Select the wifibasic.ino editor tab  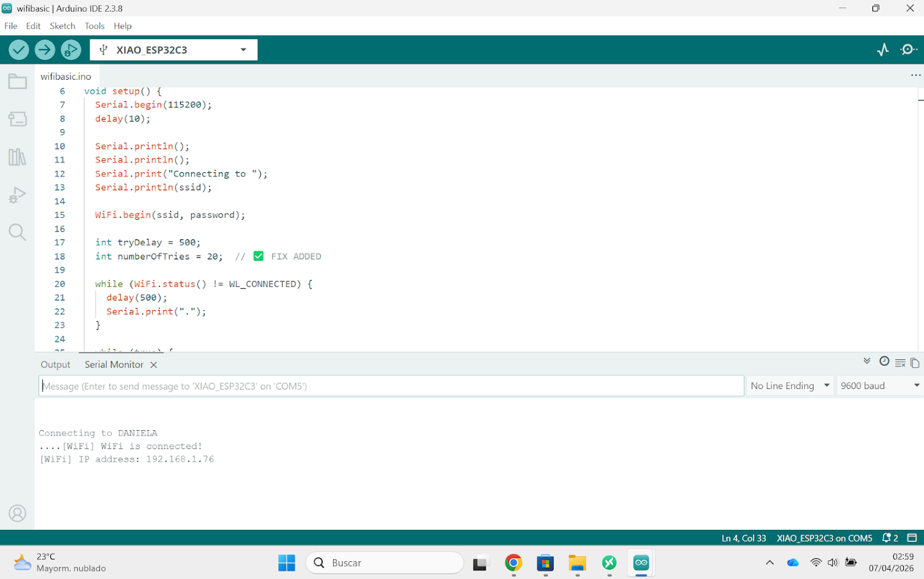tap(66, 76)
